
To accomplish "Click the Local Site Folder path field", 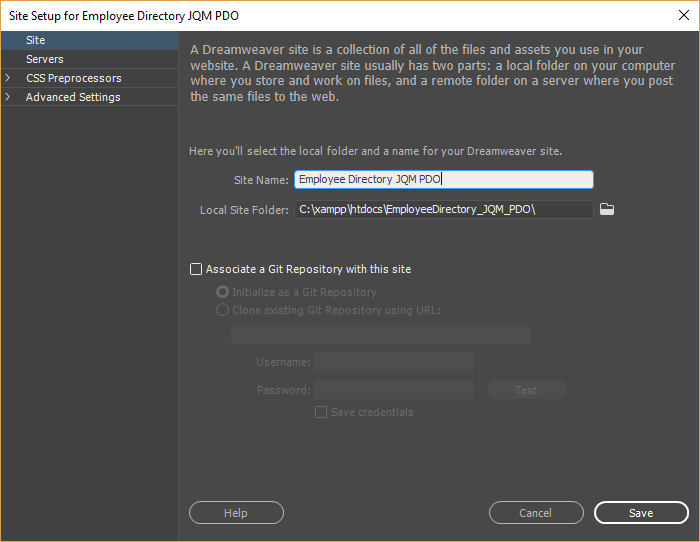I will [x=443, y=209].
